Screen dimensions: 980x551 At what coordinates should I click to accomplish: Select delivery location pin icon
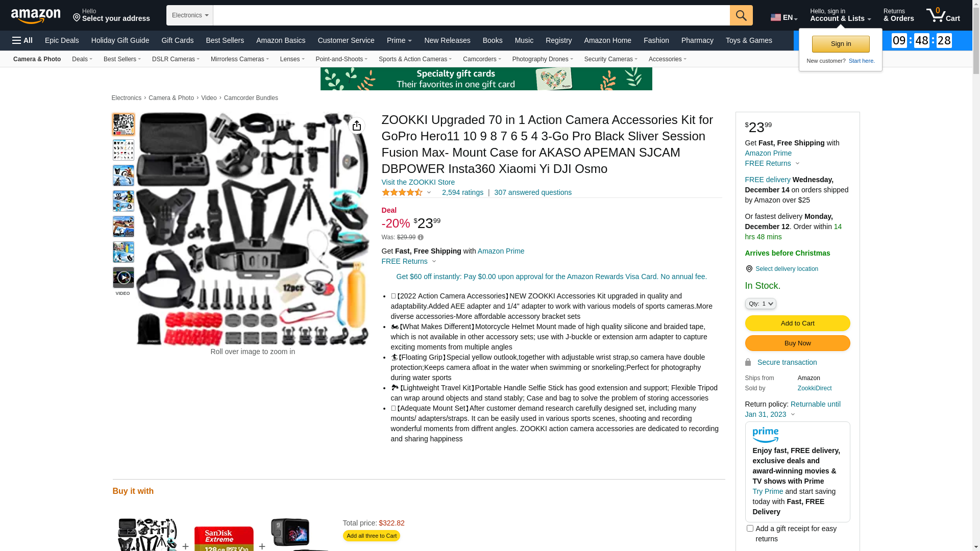[x=749, y=269]
